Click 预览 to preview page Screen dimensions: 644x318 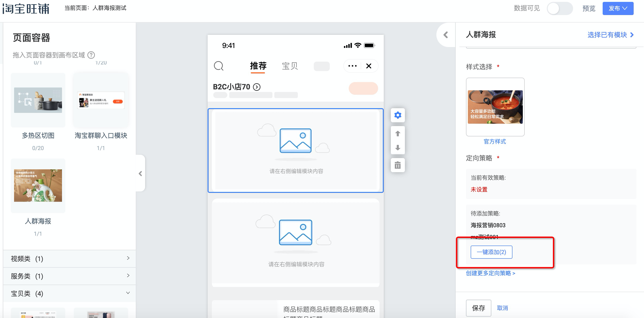tap(589, 8)
